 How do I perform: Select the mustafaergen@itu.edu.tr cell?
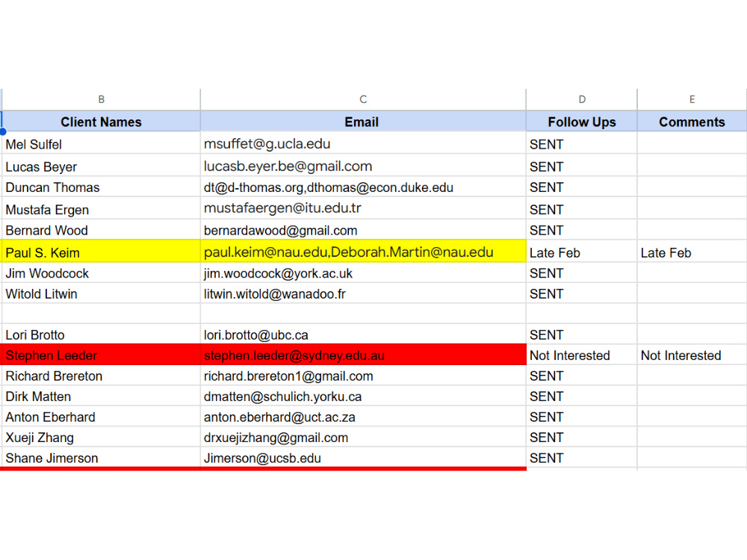[x=363, y=208]
